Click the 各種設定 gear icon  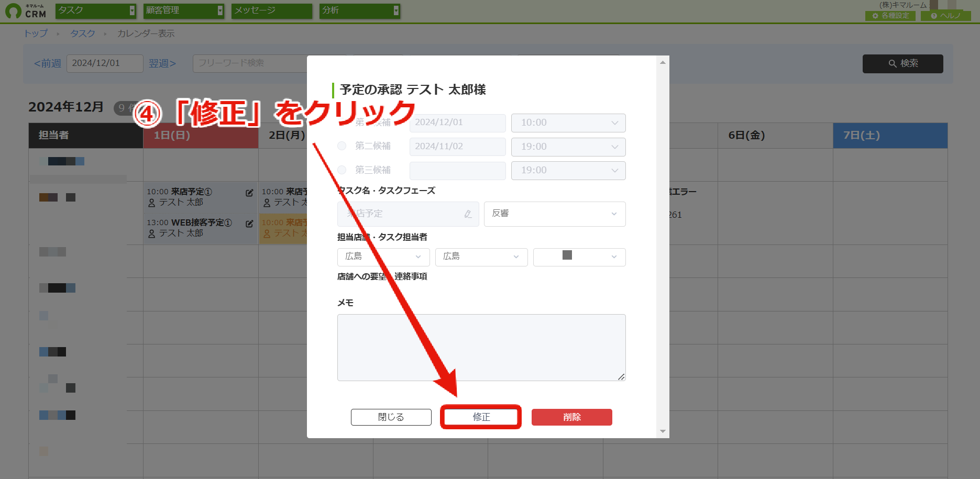(875, 16)
